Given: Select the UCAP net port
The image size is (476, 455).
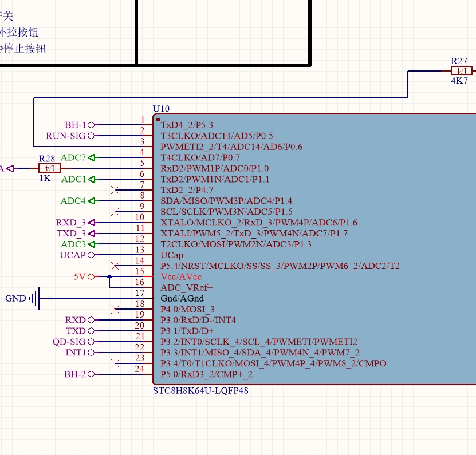Looking at the screenshot, I should click(x=77, y=255).
